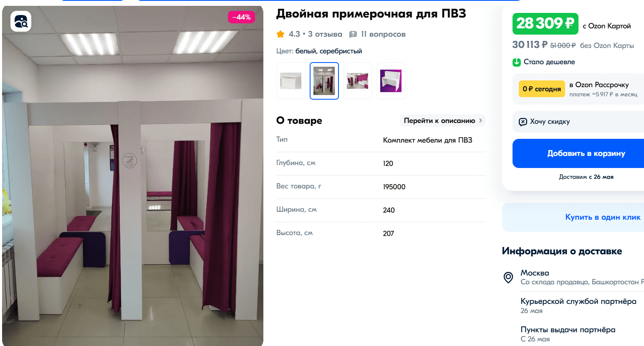Screen dimensions: 644x346
Task: Select the fitting room color thumbnail
Action: tap(324, 81)
